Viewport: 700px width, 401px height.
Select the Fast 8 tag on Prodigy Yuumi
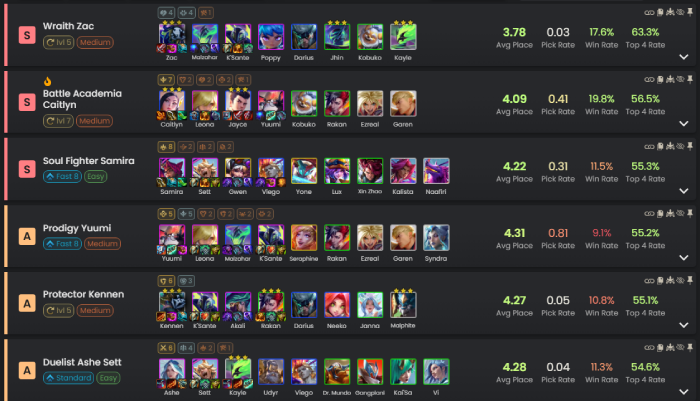click(62, 244)
